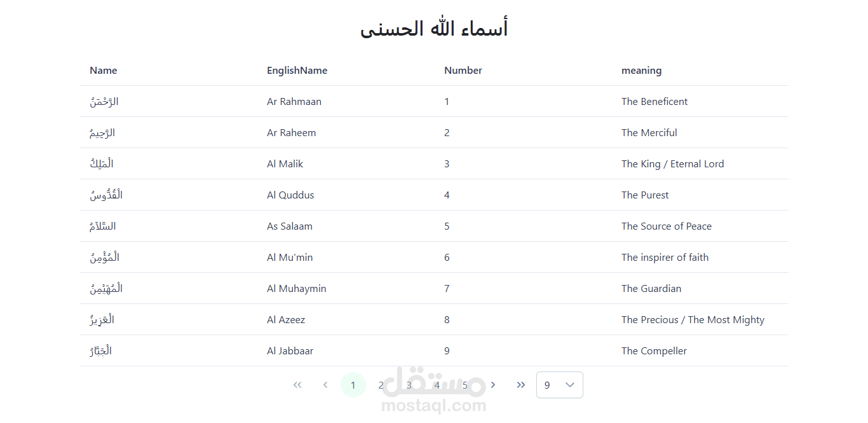
Task: Go to the first page double-chevron icon
Action: (x=297, y=385)
